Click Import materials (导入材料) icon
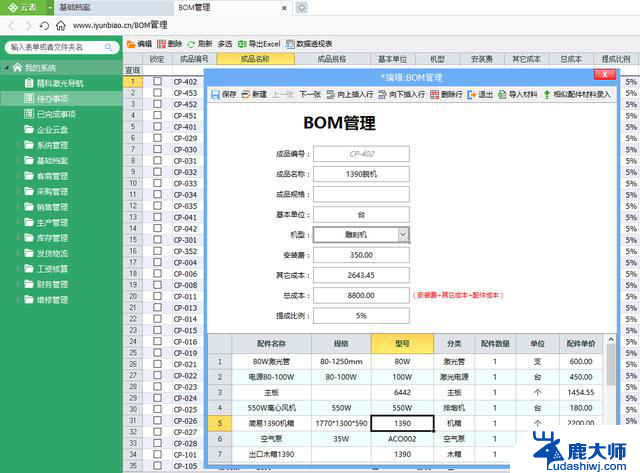Viewport: 640px width, 473px height. (502, 95)
